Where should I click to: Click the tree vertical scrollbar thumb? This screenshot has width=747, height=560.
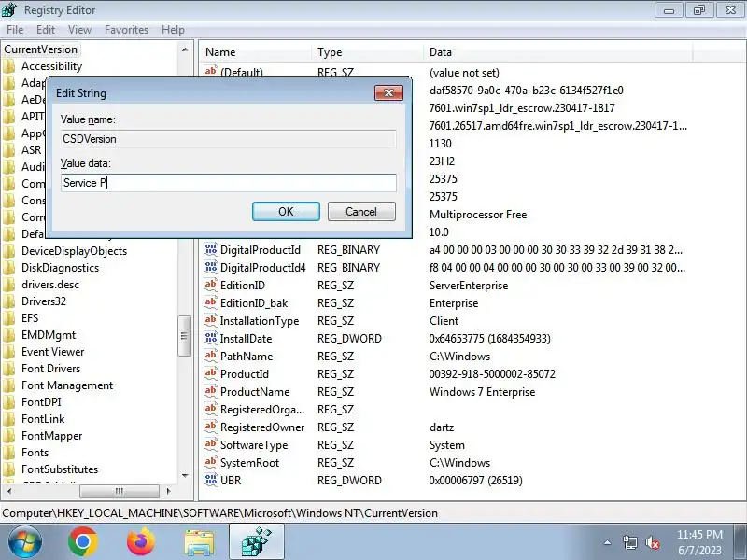[x=184, y=336]
